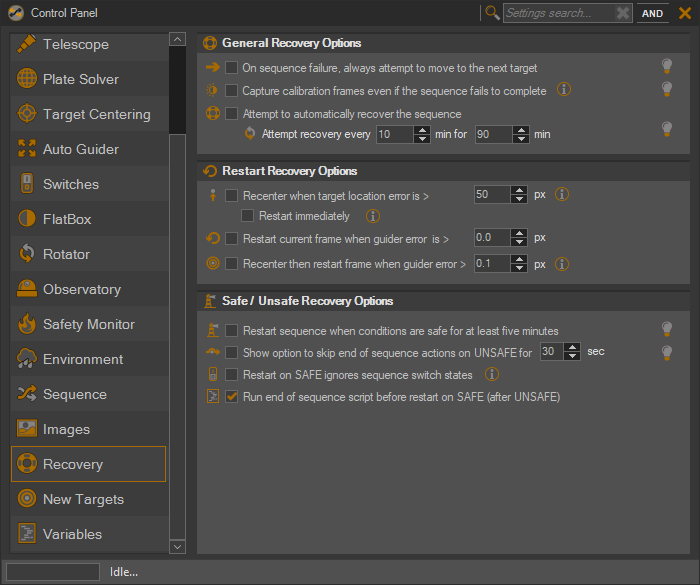This screenshot has height=585, width=700.
Task: Close the Control Panel window
Action: pos(685,13)
